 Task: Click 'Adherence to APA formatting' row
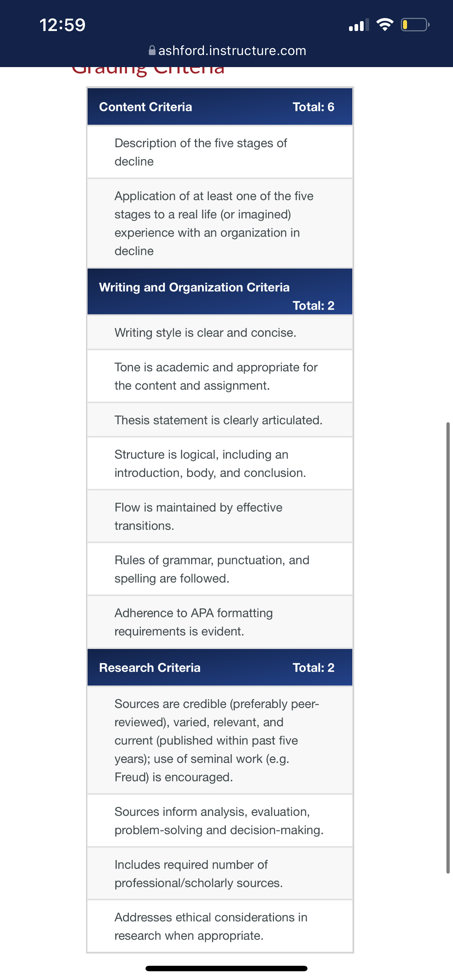[x=220, y=622]
